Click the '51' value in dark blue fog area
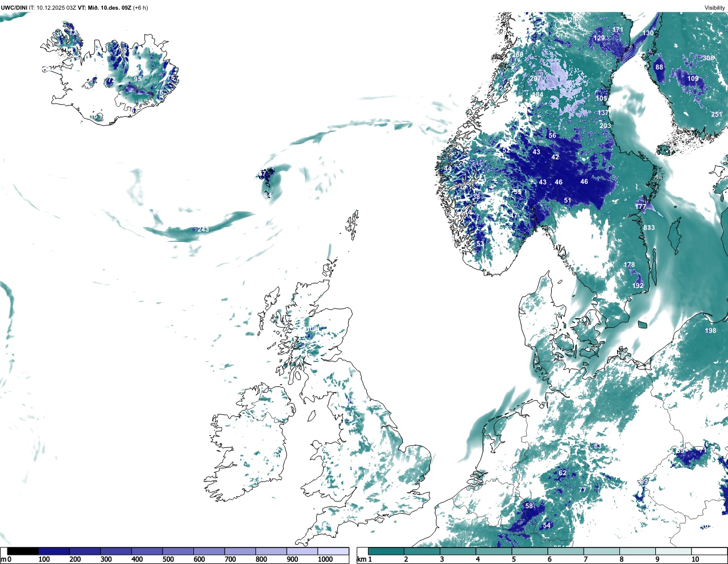Viewport: 728px width, 564px height. 568,200
